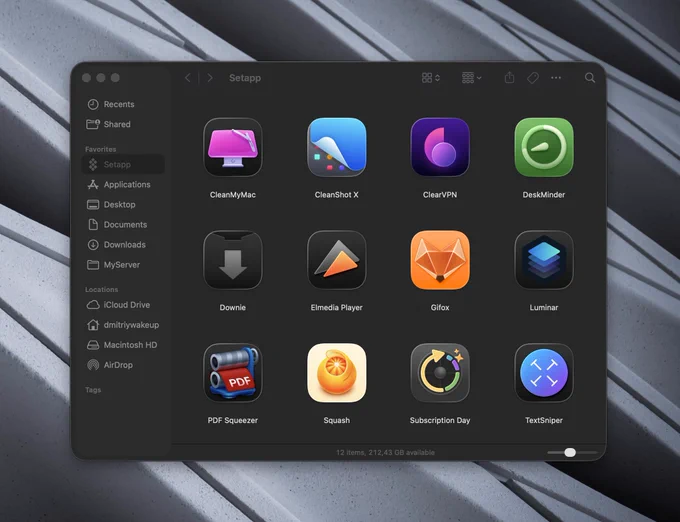Screen dimensions: 680x522
Task: Click the Search magnifier icon
Action: [x=590, y=78]
